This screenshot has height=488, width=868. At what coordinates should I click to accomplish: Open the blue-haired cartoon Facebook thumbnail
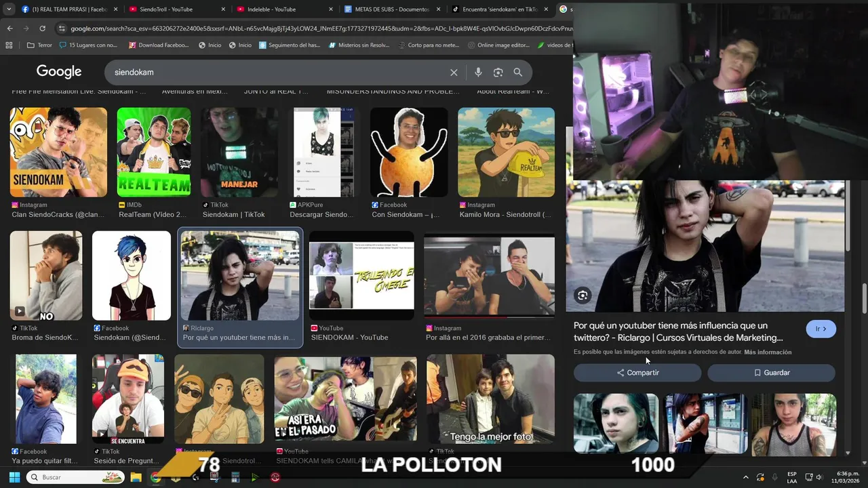tap(132, 276)
